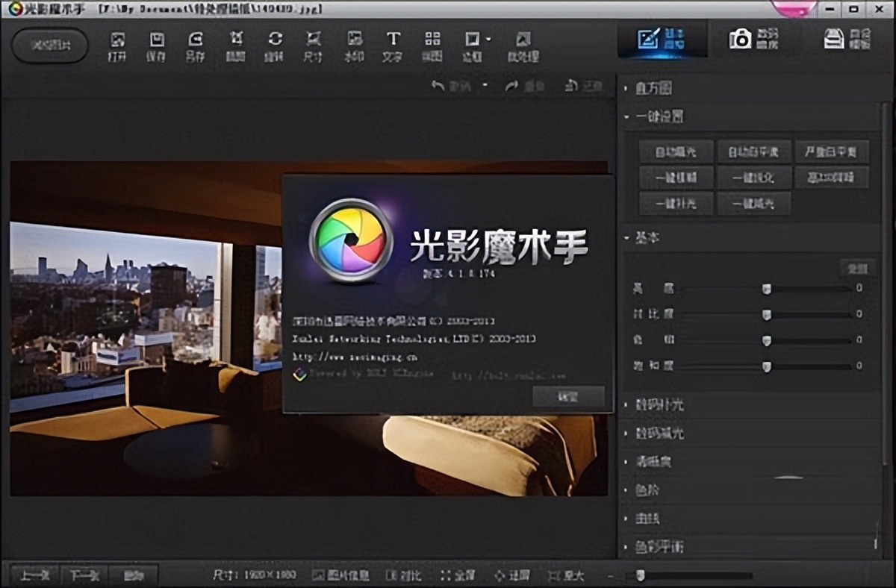This screenshot has width=896, height=588.
Task: Open the 尺寸 resize tool
Action: point(313,43)
